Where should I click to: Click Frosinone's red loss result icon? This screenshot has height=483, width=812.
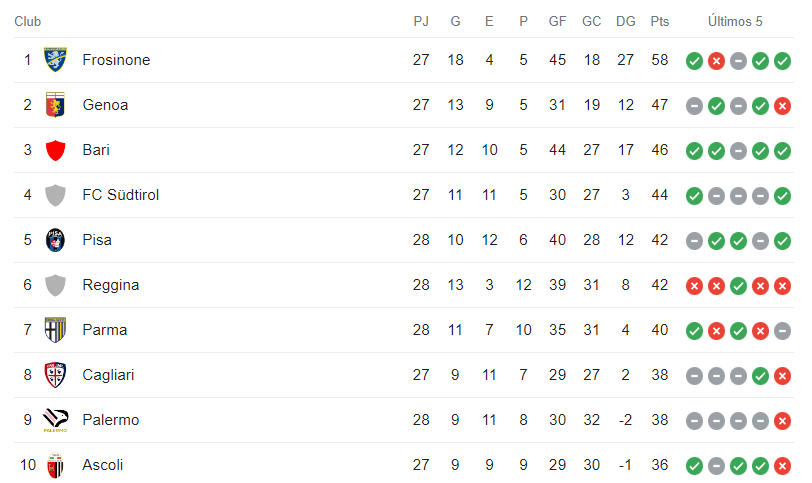[x=716, y=61]
